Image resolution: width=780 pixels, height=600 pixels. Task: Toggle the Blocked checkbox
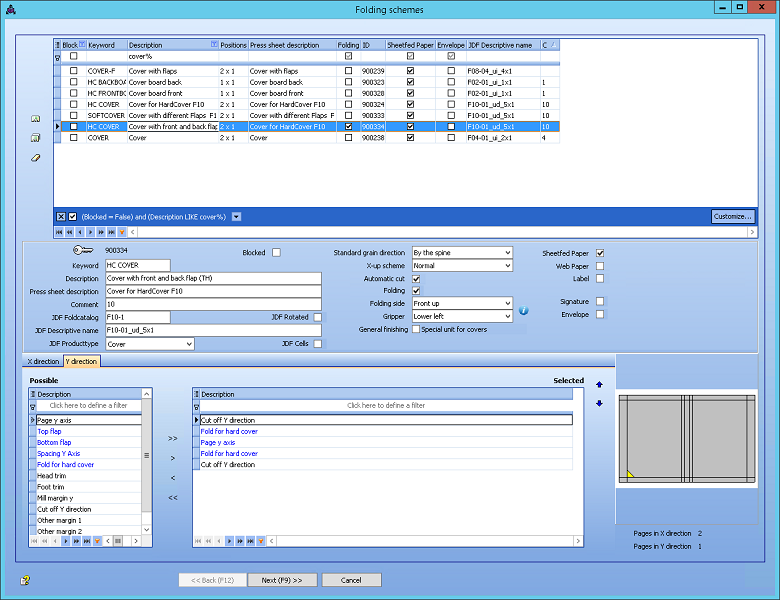click(x=276, y=253)
